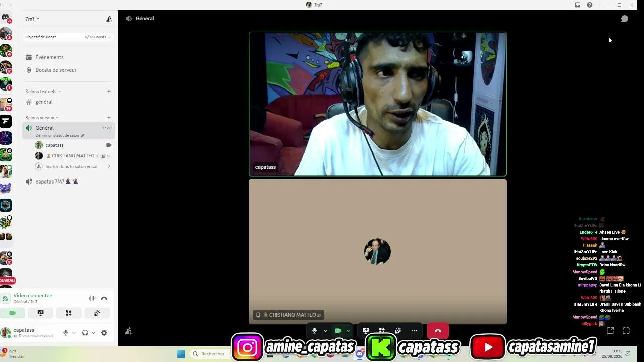The width and height of the screenshot is (644, 362).
Task: Focus the CRISTIANO MATTEO call tile
Action: (377, 252)
